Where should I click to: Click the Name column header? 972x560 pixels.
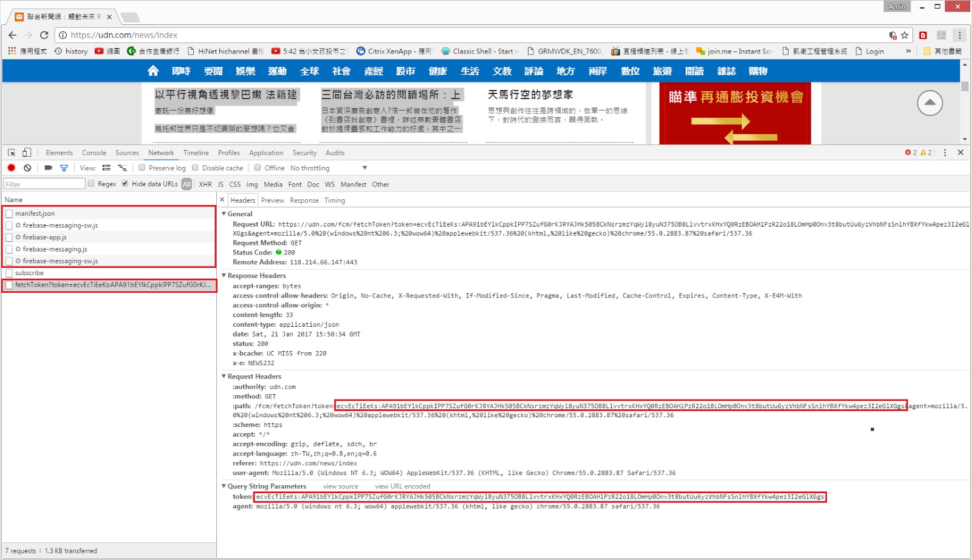click(x=109, y=200)
